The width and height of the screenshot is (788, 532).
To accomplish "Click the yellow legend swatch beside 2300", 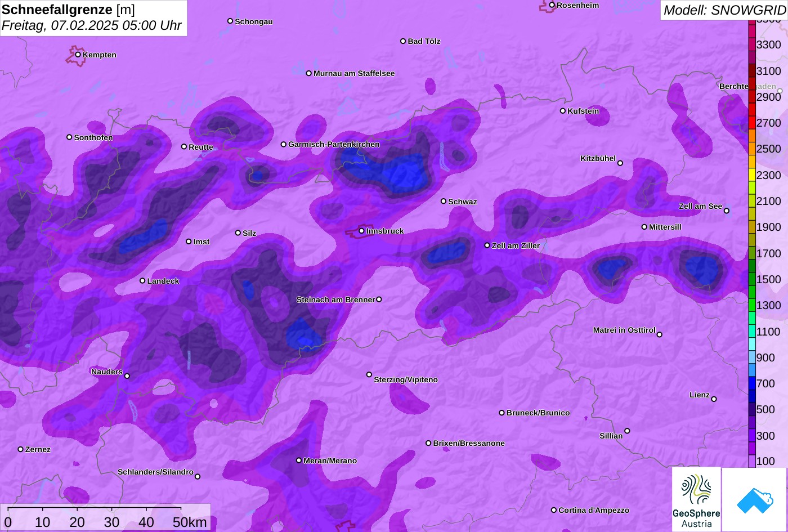I will click(752, 175).
